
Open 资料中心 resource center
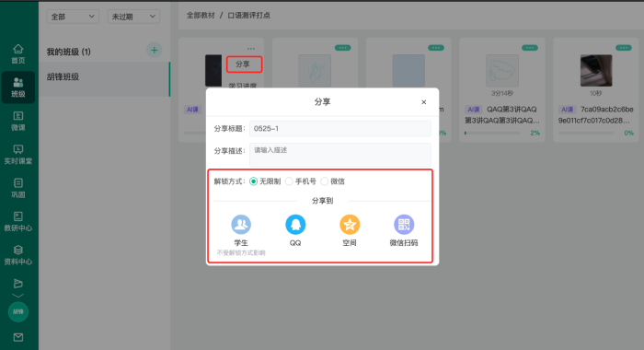(x=18, y=255)
